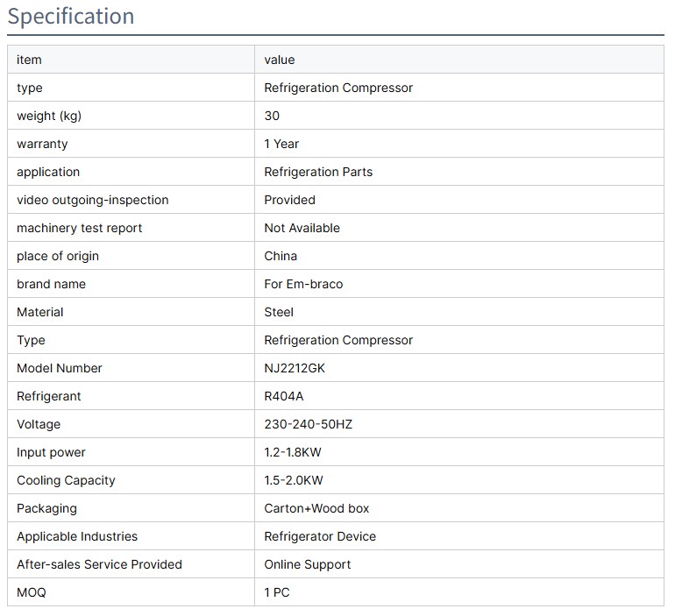
Task: Click the model number 'NJ2212GK'
Action: (x=295, y=368)
